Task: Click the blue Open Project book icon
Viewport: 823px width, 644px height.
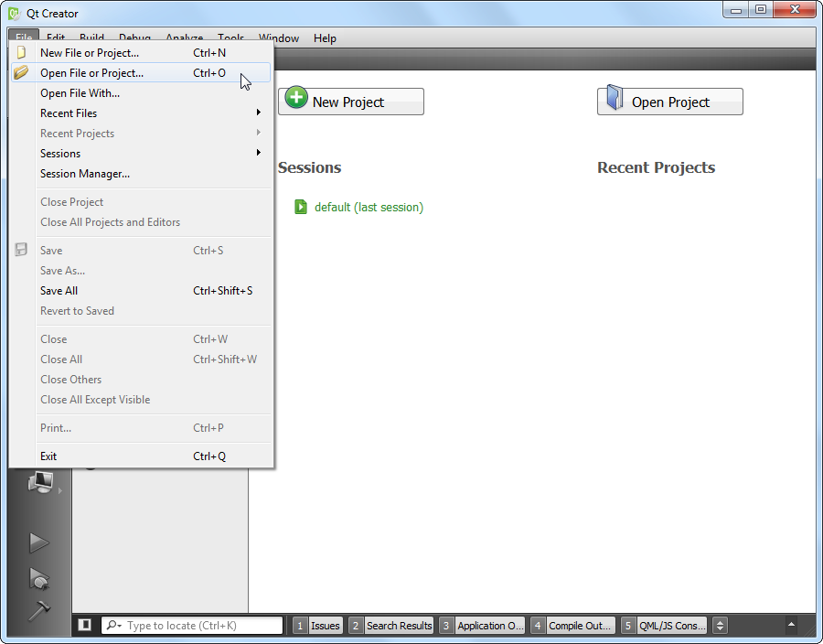Action: tap(615, 98)
